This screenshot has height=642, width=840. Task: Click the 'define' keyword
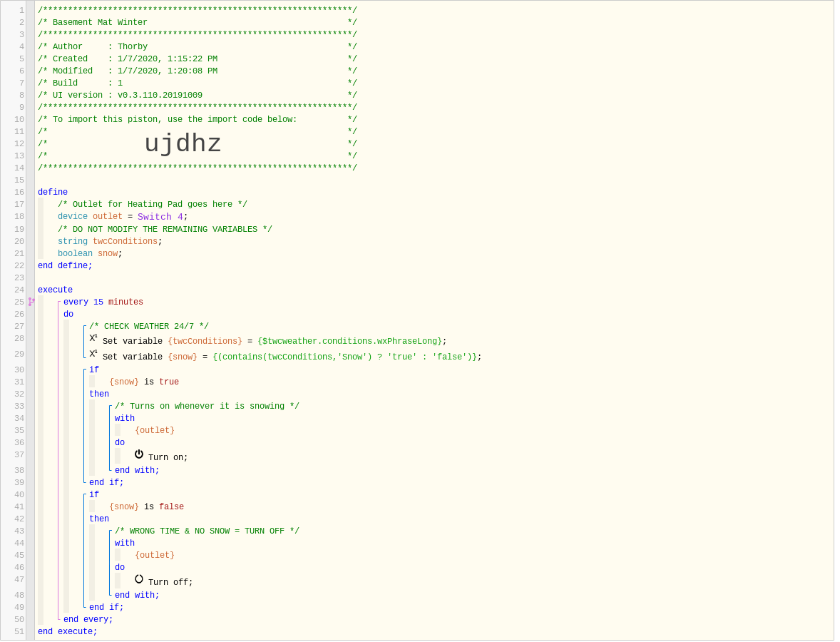pos(53,193)
